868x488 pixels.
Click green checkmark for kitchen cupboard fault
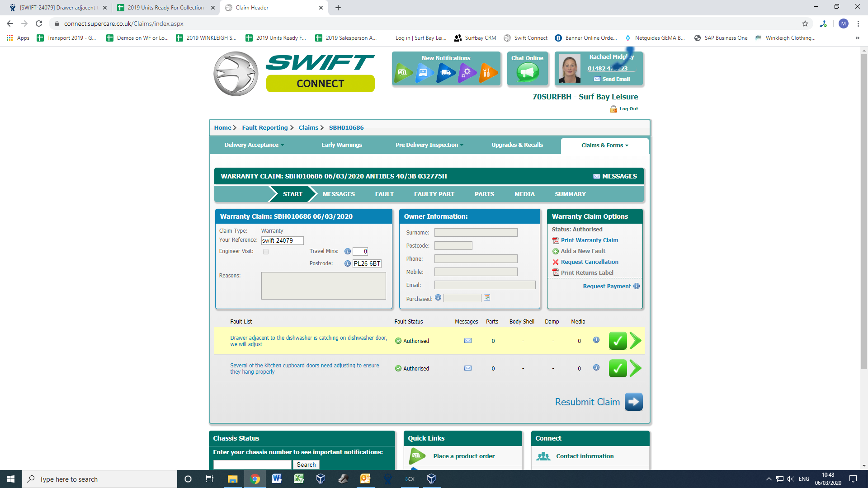coord(618,368)
